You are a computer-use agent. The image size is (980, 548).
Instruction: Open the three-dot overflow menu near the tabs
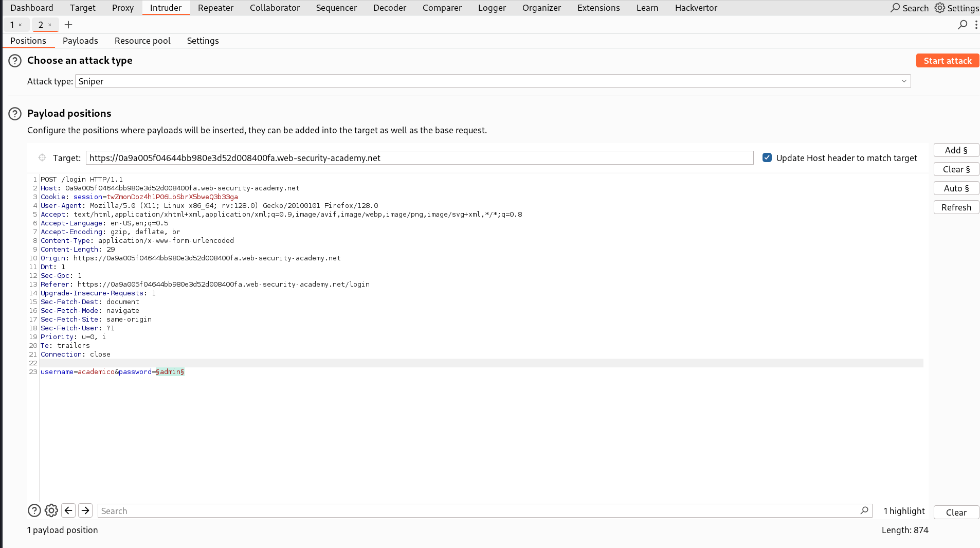tap(976, 24)
